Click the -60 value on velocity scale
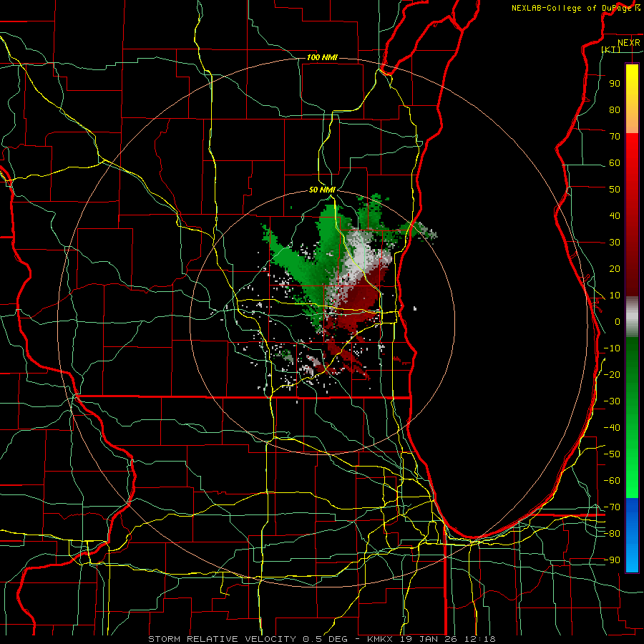644x644 pixels. pos(612,481)
